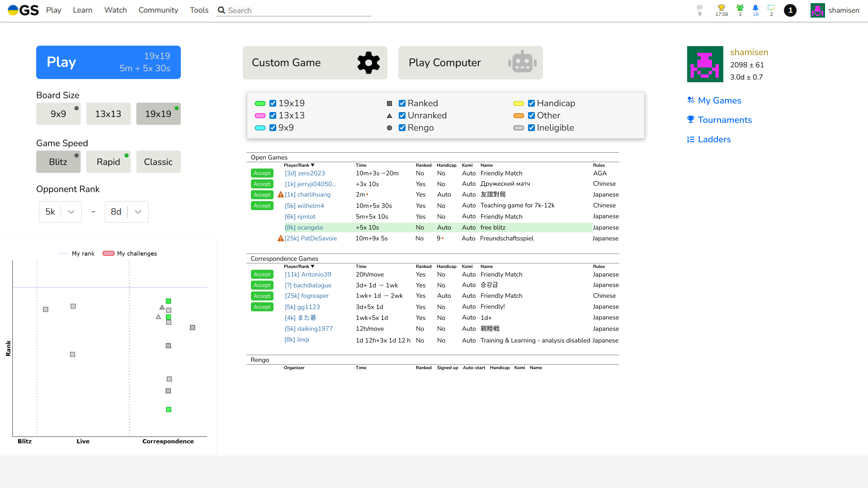Click the gear icon in Custom Game
Image resolution: width=868 pixels, height=488 pixels.
tap(368, 63)
